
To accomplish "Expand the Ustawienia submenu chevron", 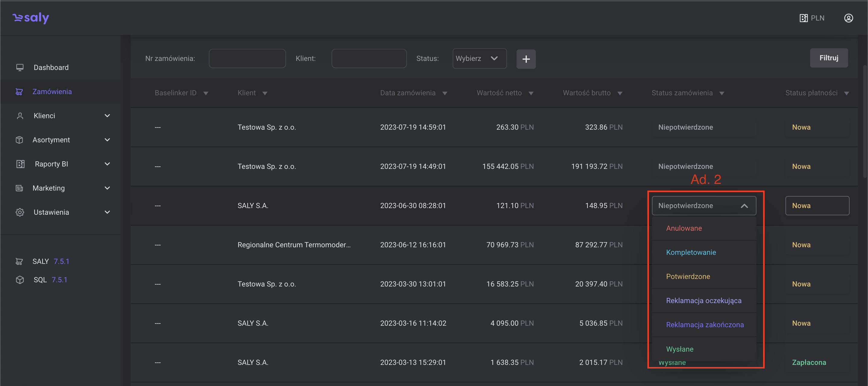I will [107, 212].
